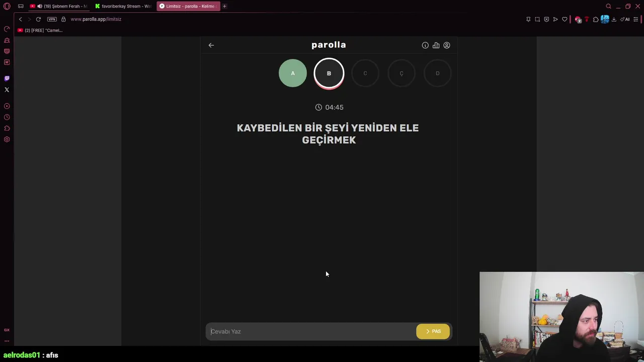Screen dimensions: 644x362
Task: Select the letter Ç circle
Action: pyautogui.click(x=401, y=73)
